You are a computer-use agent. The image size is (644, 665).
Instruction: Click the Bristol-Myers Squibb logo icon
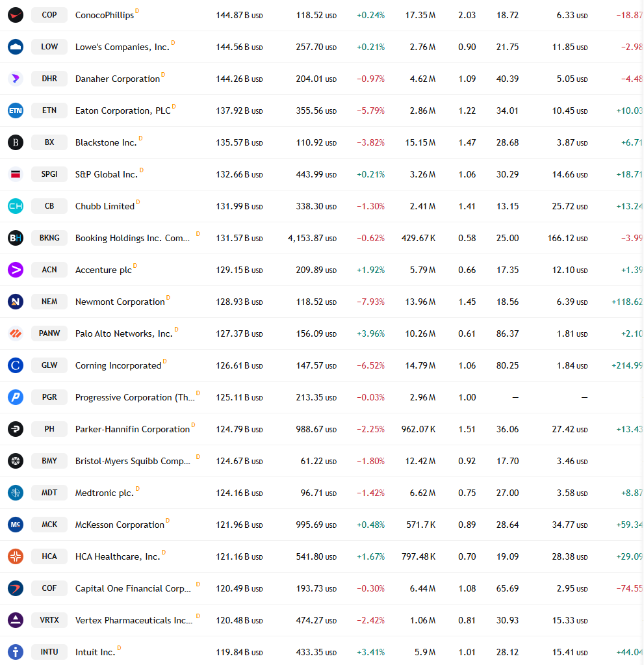coord(16,461)
